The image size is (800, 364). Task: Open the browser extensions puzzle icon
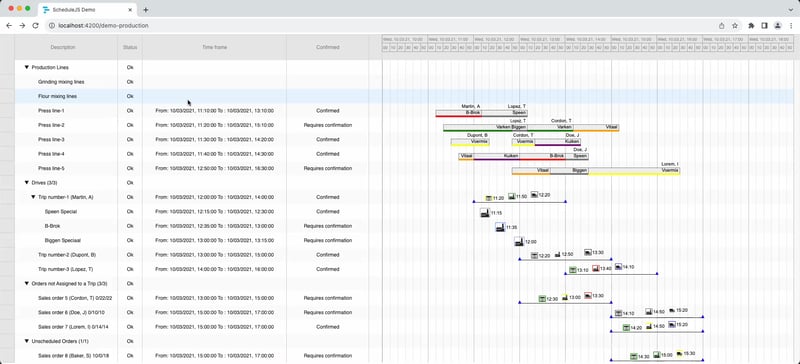[751, 26]
